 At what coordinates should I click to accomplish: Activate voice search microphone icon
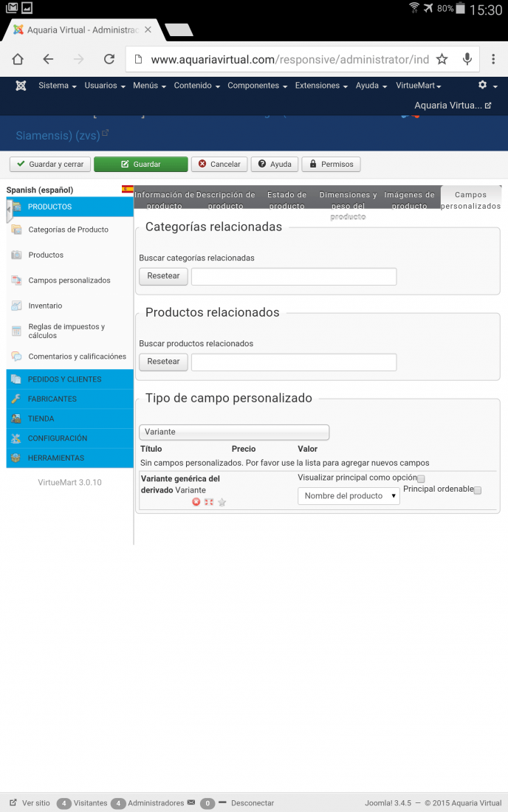tap(467, 59)
